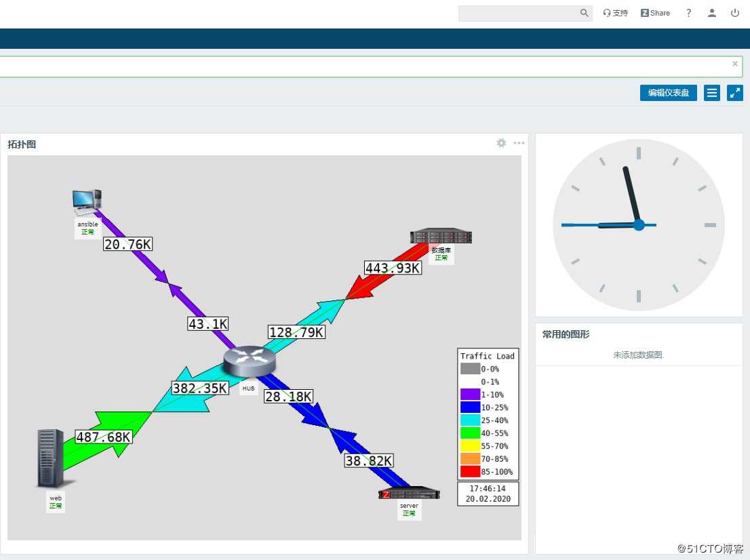Open 拓扑图 widget three-dots menu
The image size is (750, 560).
519,143
